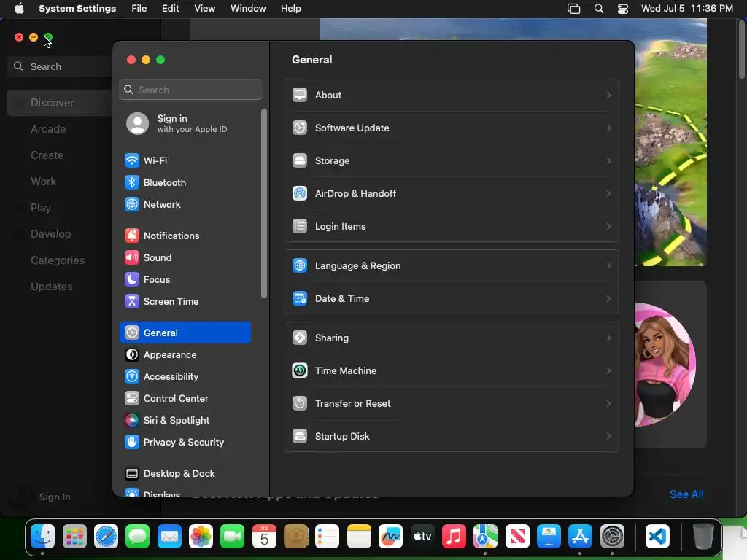
Task: Click the Sound speaker icon
Action: coord(132,257)
